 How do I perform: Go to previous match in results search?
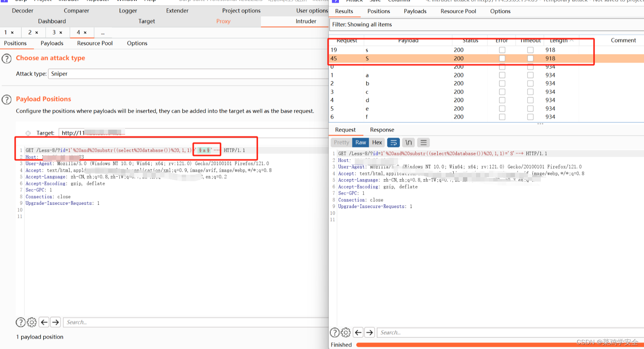coord(358,332)
